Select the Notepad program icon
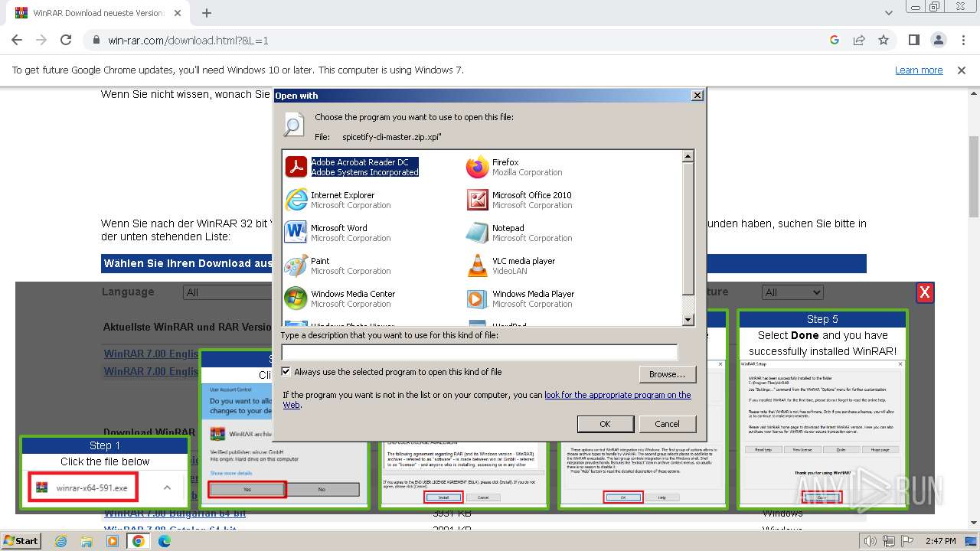The width and height of the screenshot is (980, 551). pos(477,233)
